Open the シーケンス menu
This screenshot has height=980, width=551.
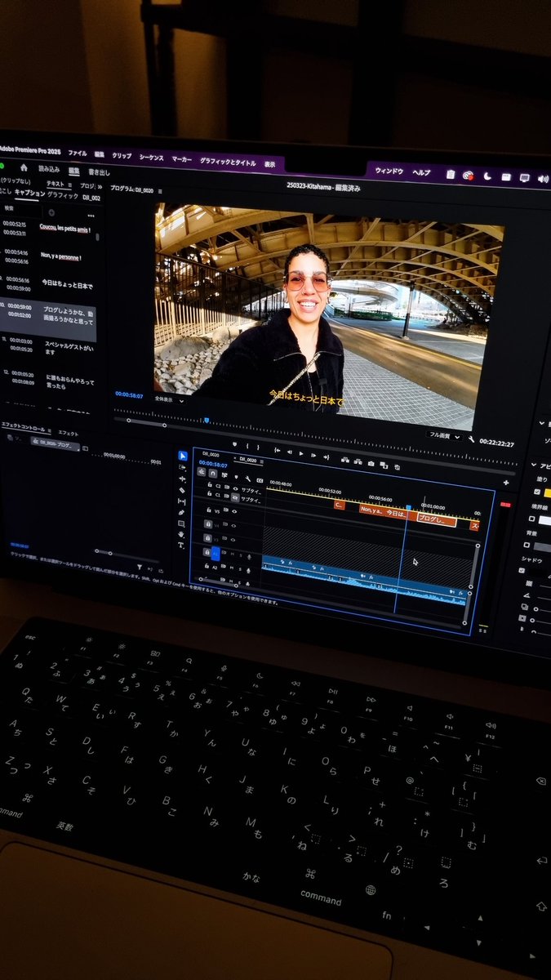[x=151, y=157]
